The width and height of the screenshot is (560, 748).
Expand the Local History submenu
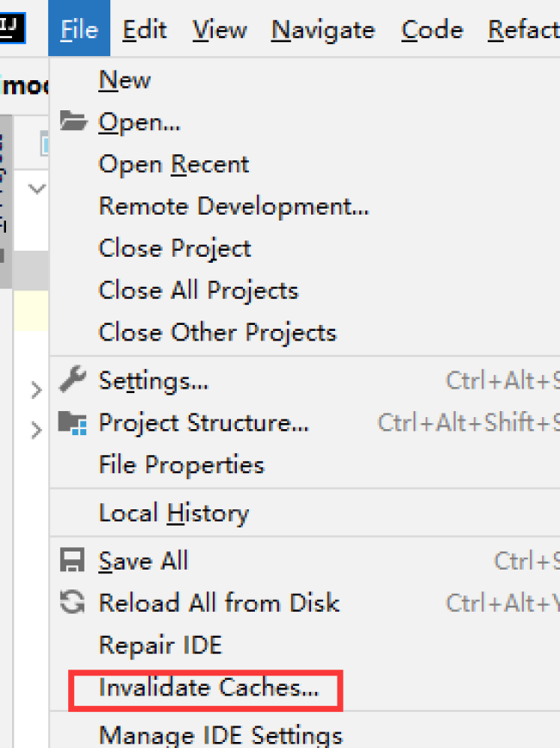point(174,514)
